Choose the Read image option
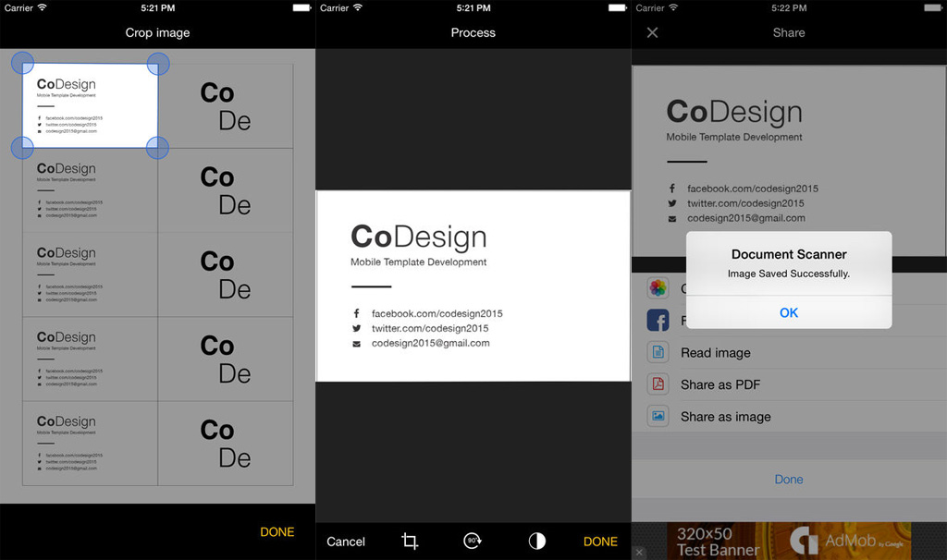Viewport: 947px width, 560px height. point(716,352)
